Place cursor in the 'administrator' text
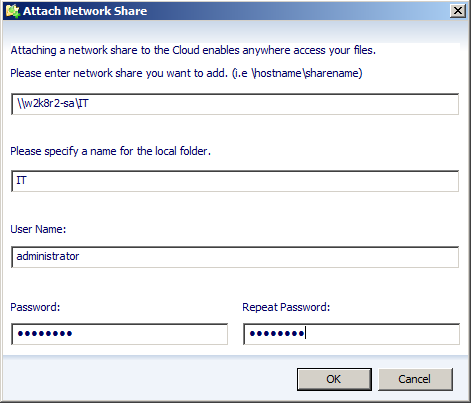Screen dimensions: 471x404 pos(48,256)
